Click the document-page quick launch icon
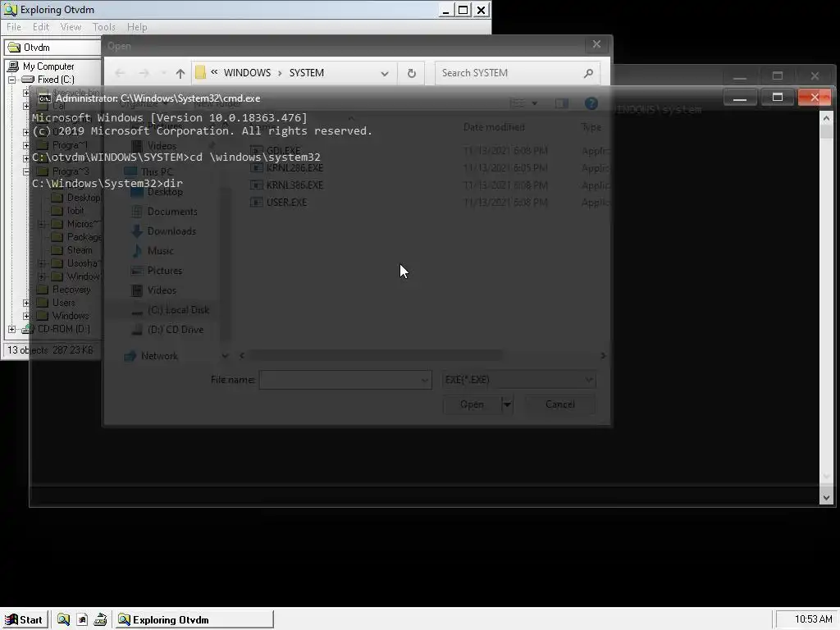 (82, 620)
